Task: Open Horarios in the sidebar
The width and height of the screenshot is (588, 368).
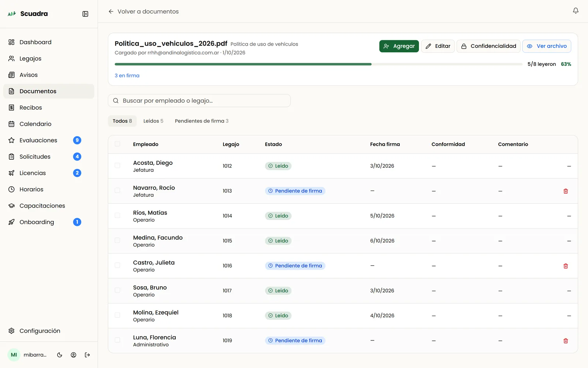Action: 49,190
